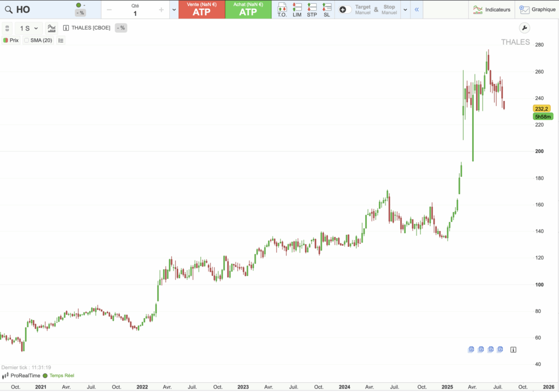Click the 2026 year label on time axis
This screenshot has height=392, width=559.
(x=549, y=387)
